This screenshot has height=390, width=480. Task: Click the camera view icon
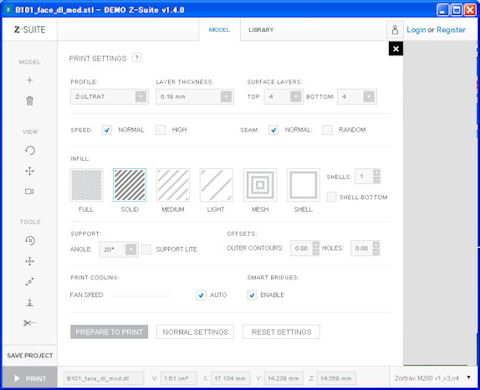(x=29, y=191)
